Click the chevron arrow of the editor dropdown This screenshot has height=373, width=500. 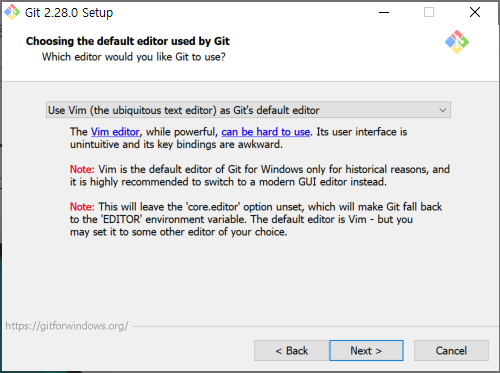click(x=443, y=110)
